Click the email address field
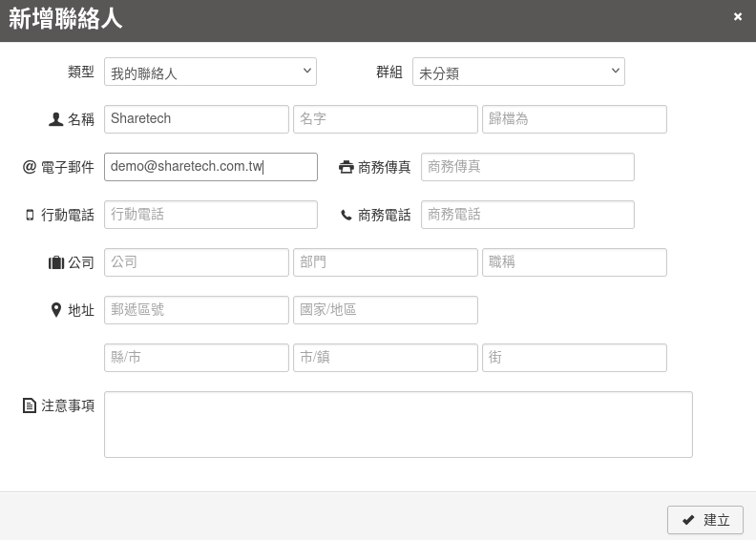 point(210,167)
